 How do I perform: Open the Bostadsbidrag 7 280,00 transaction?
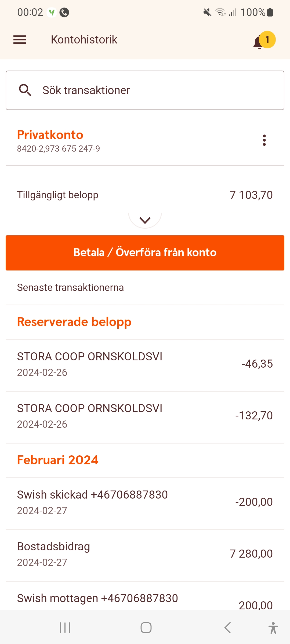click(145, 554)
